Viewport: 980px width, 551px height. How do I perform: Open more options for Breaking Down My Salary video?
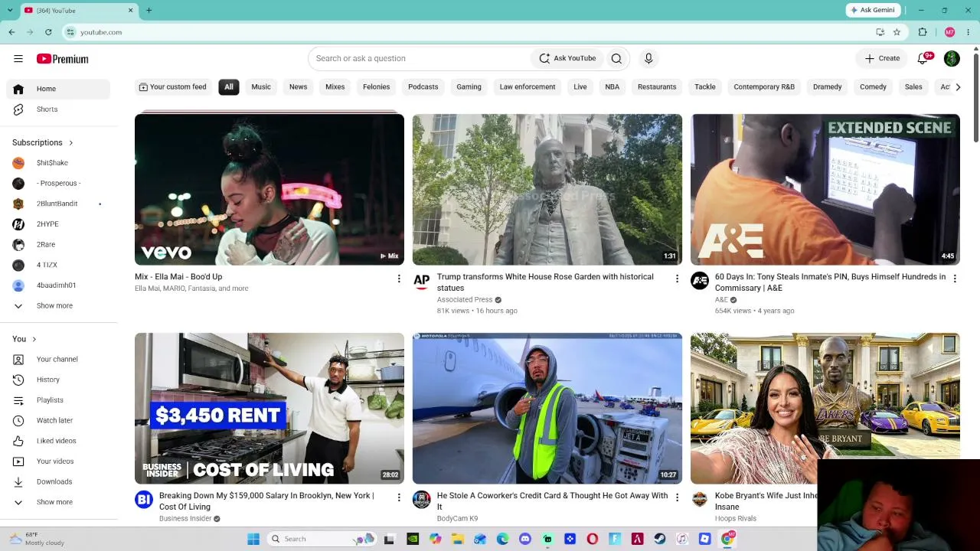tap(399, 497)
